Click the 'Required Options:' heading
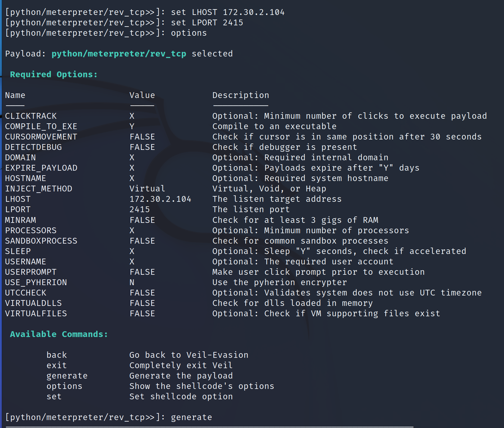504x428 pixels. pos(54,74)
